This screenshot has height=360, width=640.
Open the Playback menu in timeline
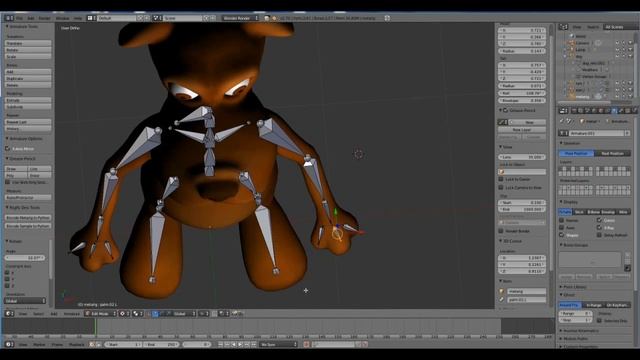click(x=76, y=345)
